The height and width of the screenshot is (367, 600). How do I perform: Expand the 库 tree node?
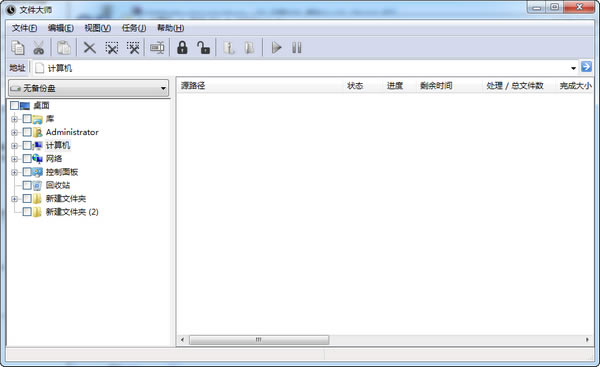[15, 119]
